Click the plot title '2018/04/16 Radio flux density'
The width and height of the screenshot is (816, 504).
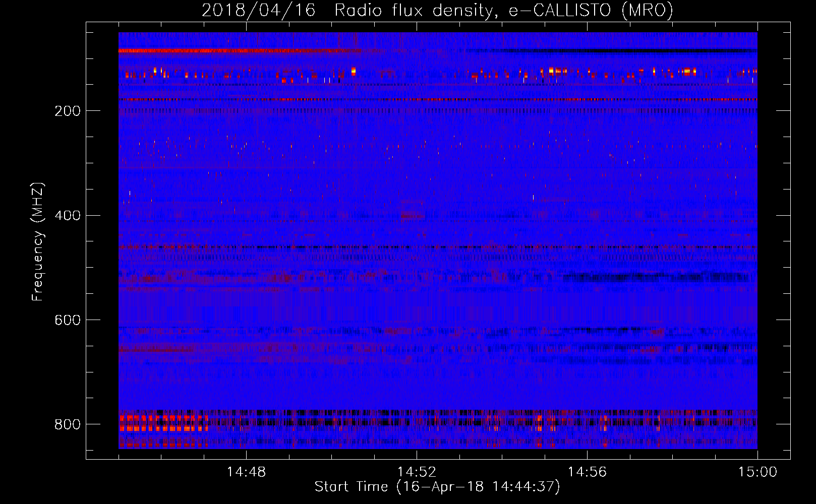click(437, 11)
